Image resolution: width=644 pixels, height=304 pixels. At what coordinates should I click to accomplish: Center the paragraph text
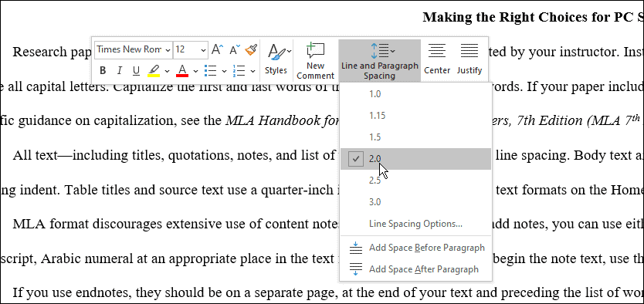click(x=437, y=60)
